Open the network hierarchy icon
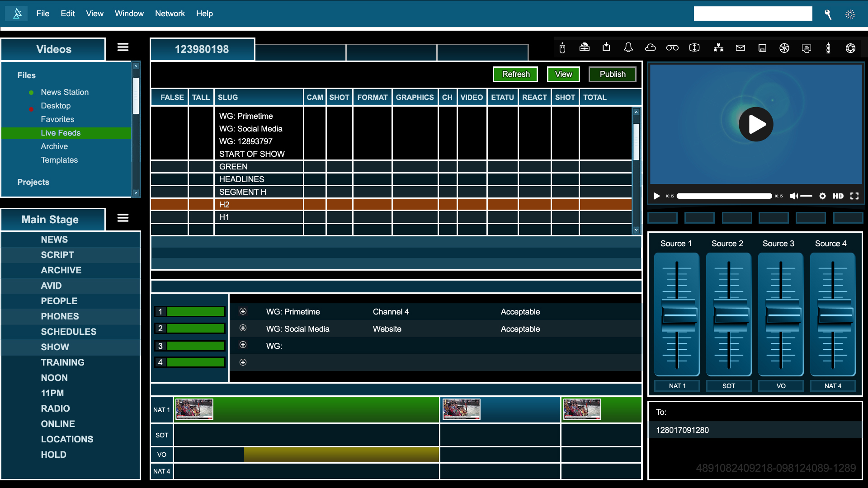The image size is (868, 488). (x=718, y=48)
